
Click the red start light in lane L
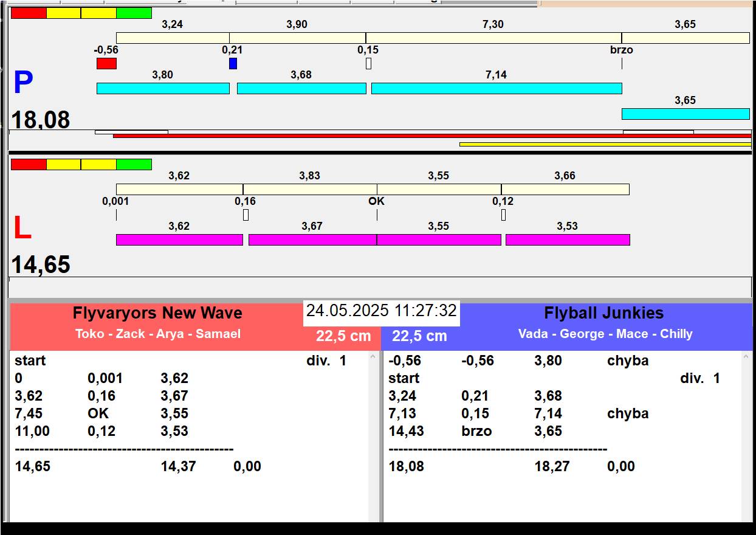point(29,164)
